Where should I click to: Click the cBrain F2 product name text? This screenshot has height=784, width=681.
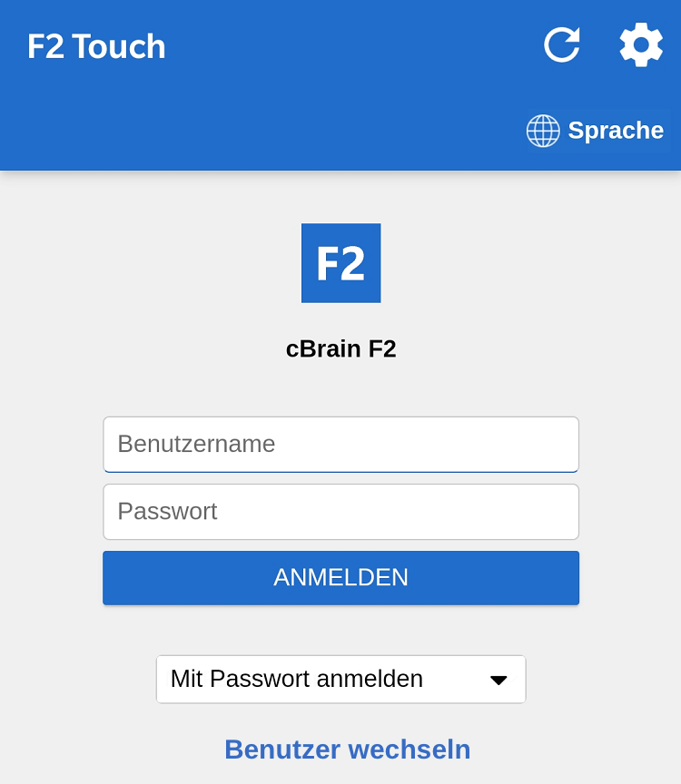coord(340,349)
